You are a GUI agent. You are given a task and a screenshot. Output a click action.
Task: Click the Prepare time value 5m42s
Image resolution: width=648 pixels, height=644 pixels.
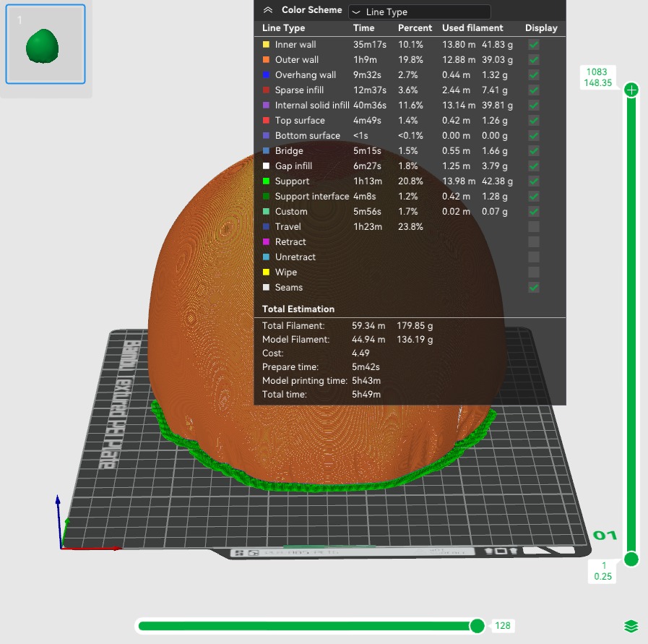366,367
